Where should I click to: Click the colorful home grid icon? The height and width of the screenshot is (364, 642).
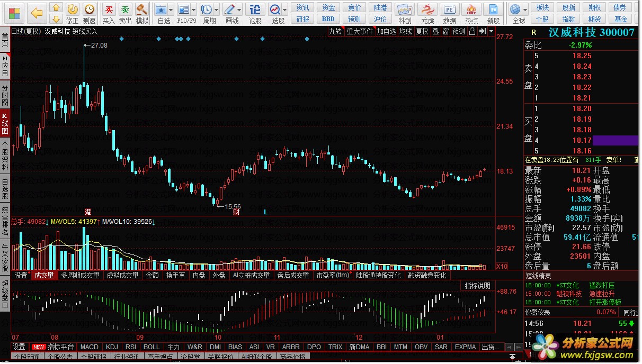(x=15, y=12)
